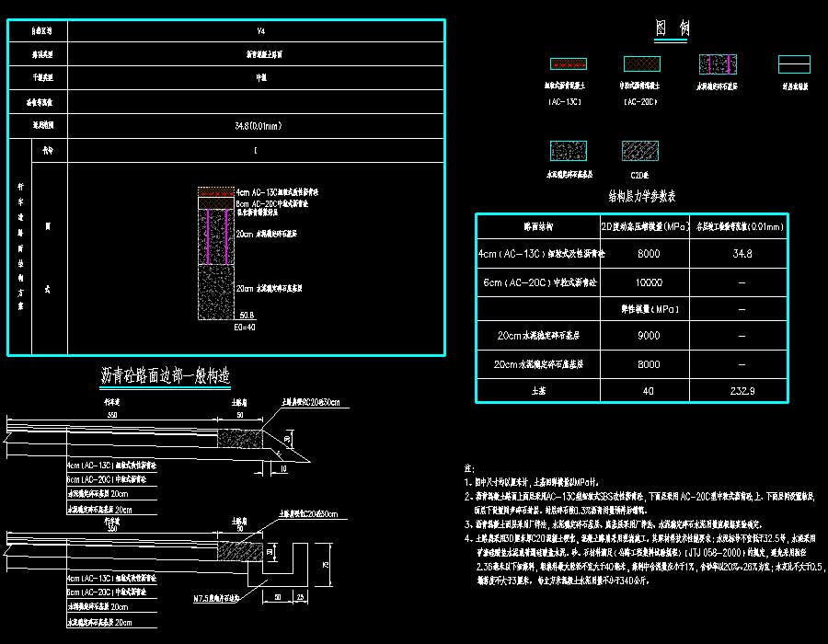The width and height of the screenshot is (828, 644).
Task: Select the "路面结构" column header
Action: (x=538, y=227)
